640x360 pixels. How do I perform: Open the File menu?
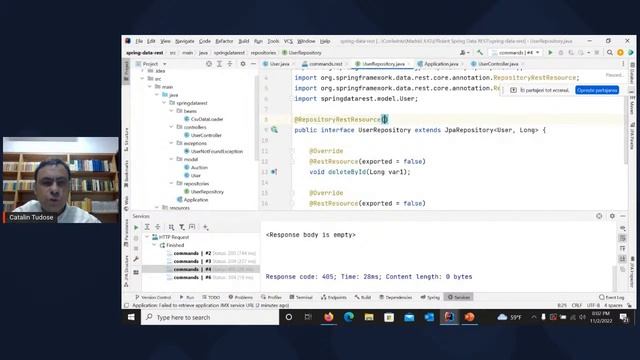pos(139,41)
